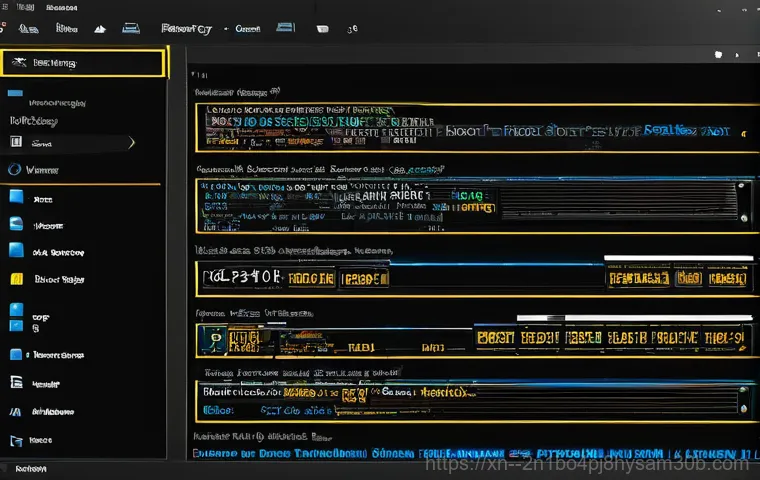Click the yellow square icon in fourth panel
Screen dimensions: 760x480
(x=214, y=340)
